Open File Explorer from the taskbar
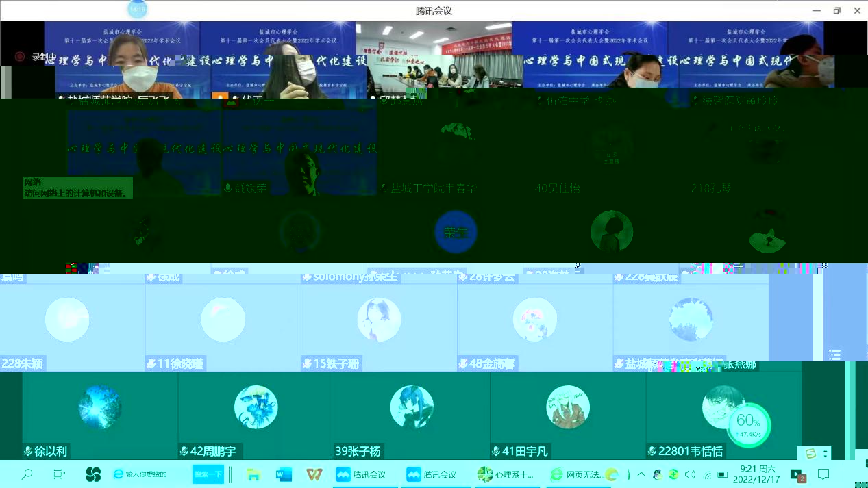The image size is (868, 488). click(253, 474)
